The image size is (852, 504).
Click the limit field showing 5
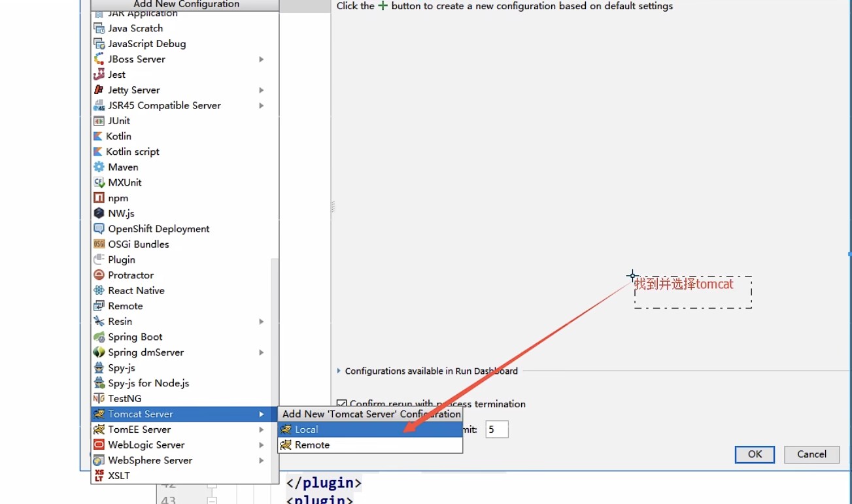click(x=497, y=429)
